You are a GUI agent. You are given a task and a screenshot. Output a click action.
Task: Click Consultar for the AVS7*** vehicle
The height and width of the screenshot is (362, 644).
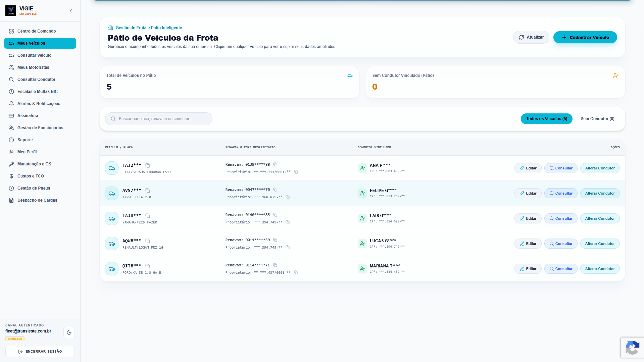coord(561,193)
